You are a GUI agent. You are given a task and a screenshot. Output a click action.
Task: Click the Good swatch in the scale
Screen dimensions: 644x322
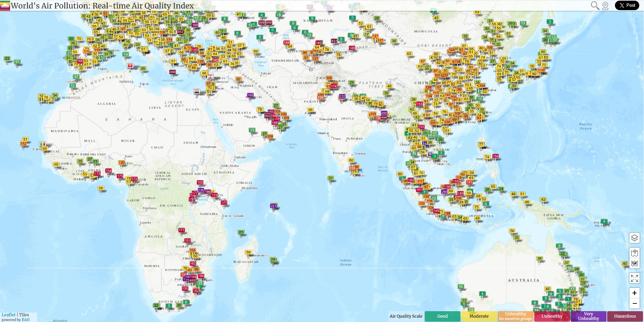tap(443, 316)
